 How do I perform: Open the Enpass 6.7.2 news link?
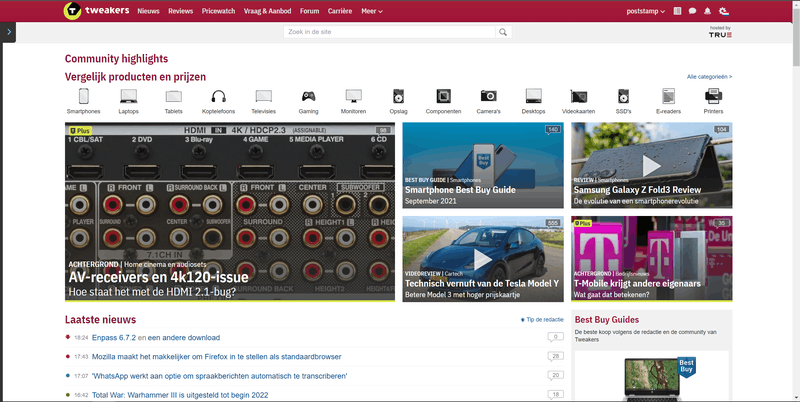[x=114, y=338]
